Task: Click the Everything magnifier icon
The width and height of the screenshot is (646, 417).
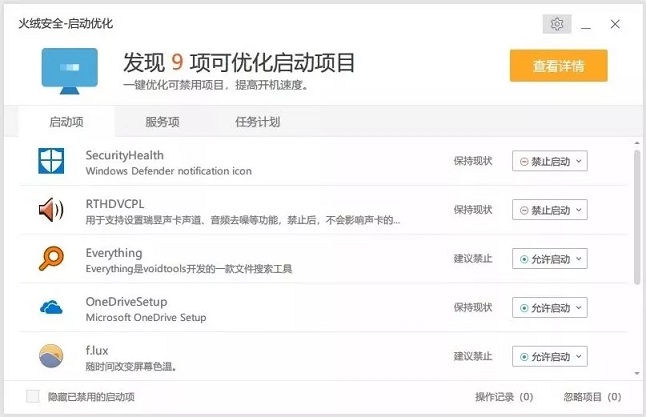Action: click(51, 259)
